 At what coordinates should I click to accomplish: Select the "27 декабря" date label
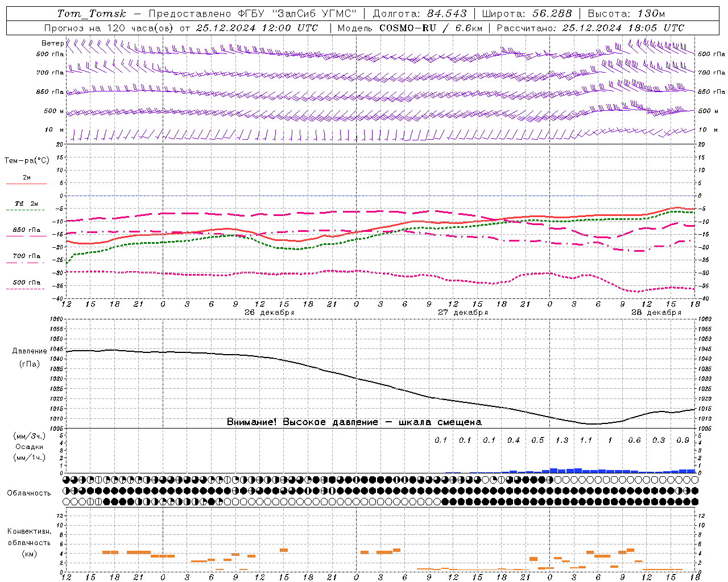[463, 313]
